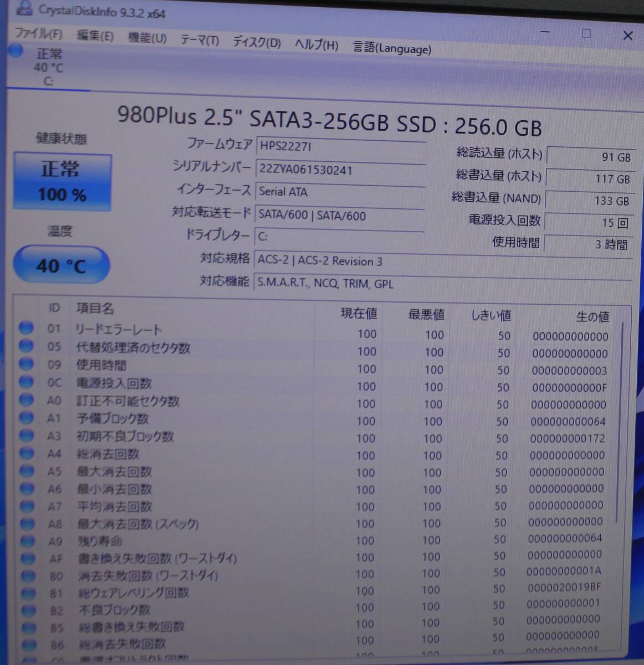The height and width of the screenshot is (665, 644).
Task: Click status icon of row 05 代替処理済のセクタ数
Action: [x=26, y=345]
